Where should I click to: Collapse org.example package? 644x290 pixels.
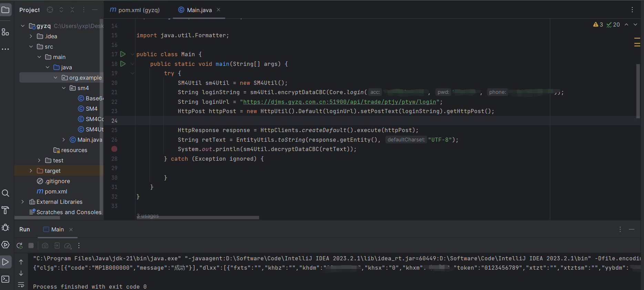(x=55, y=78)
